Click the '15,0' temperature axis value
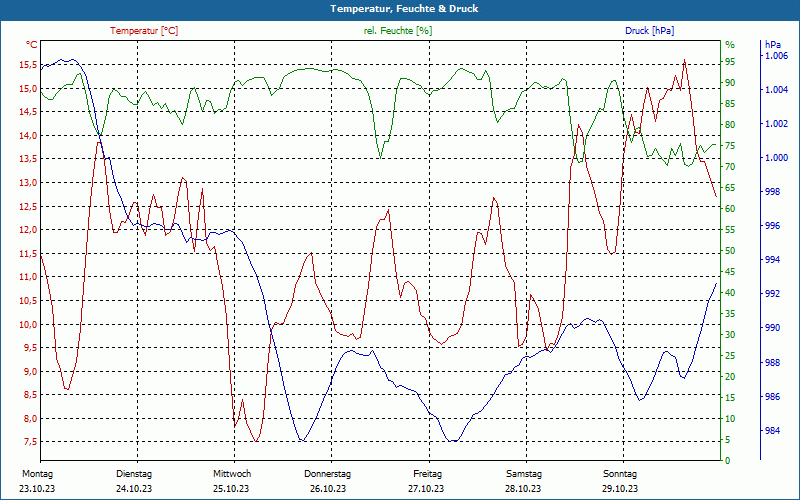Viewport: 800px width, 500px height. click(28, 88)
